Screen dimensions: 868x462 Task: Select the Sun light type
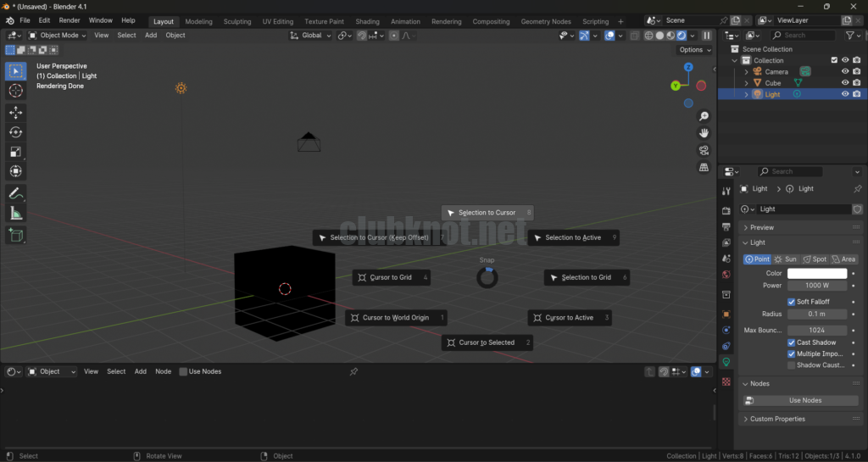(x=786, y=259)
